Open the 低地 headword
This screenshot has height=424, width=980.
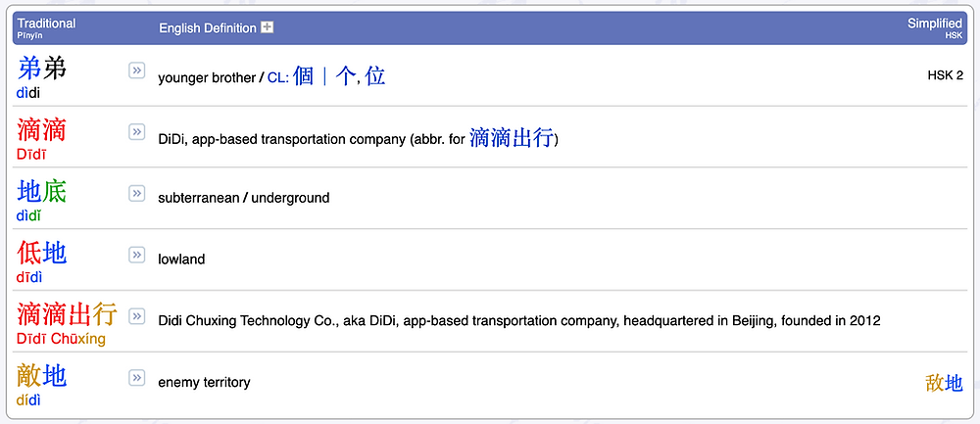tap(42, 253)
